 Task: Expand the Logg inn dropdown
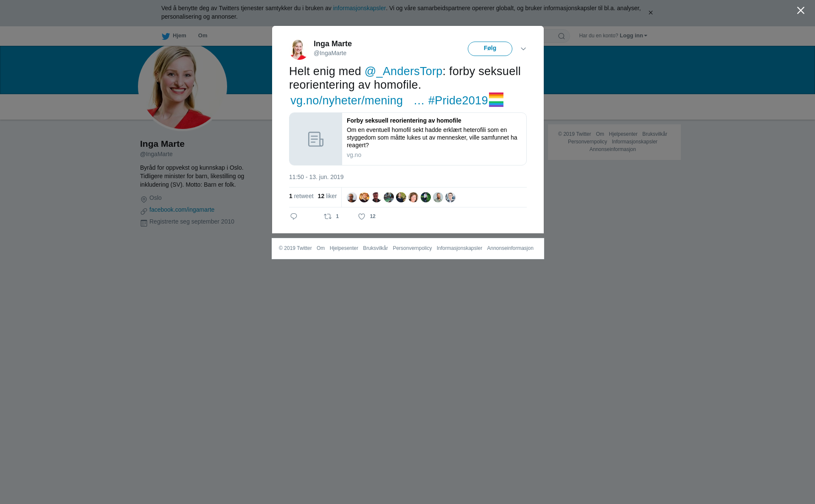click(633, 36)
